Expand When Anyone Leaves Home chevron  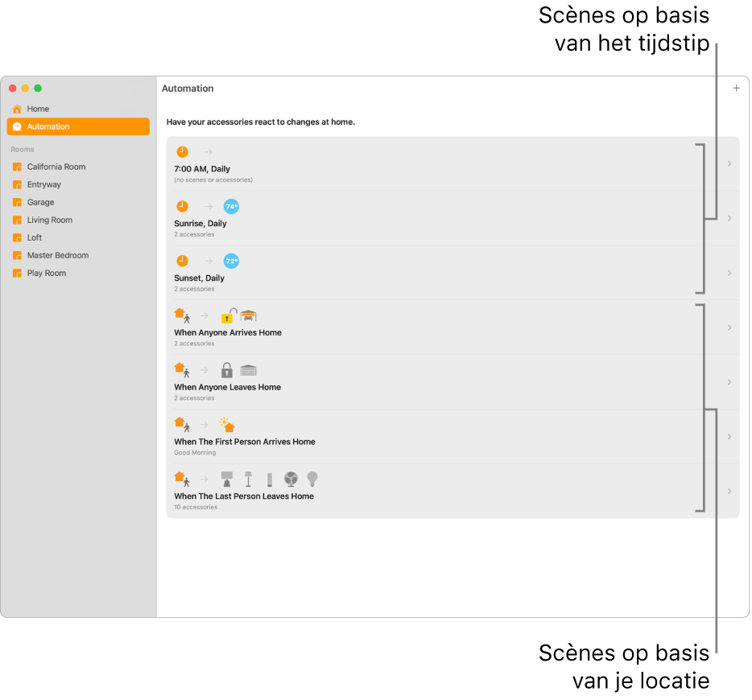pos(729,382)
